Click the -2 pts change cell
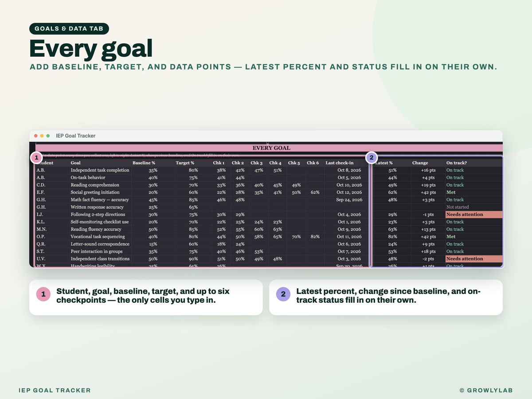This screenshot has height=399, width=532. tap(428, 259)
